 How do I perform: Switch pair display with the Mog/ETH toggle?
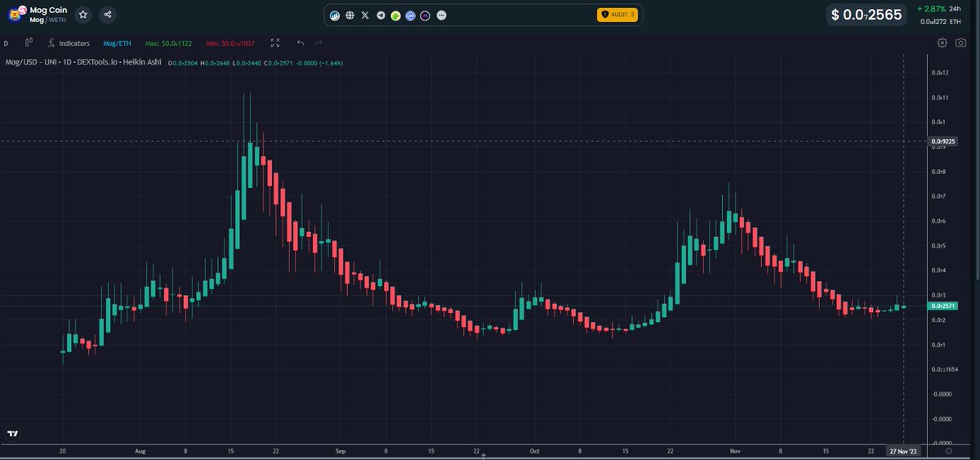117,43
